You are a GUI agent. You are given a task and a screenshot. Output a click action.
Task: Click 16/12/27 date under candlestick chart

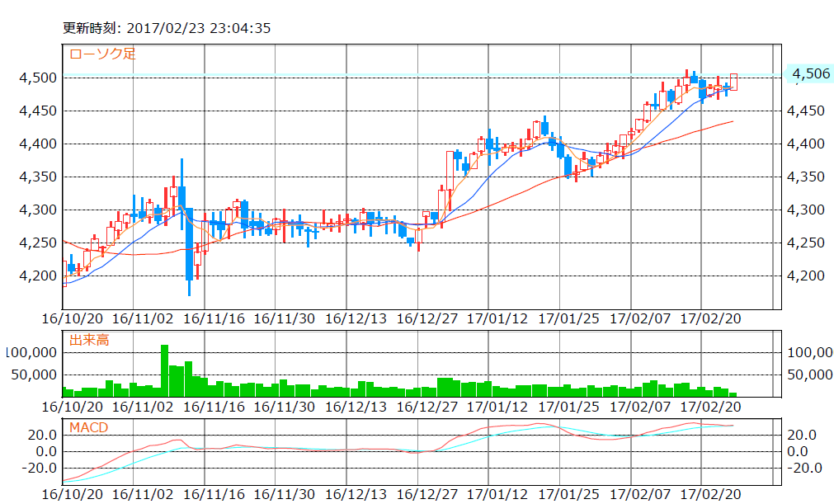click(427, 319)
